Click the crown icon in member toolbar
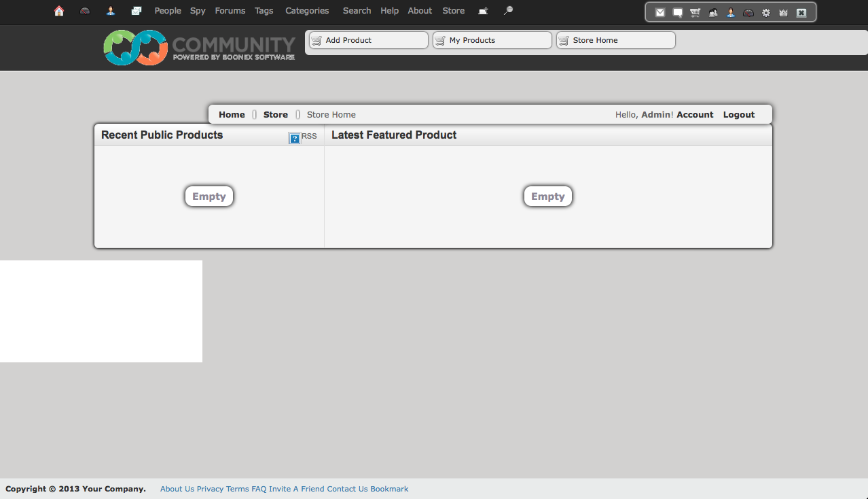 [x=784, y=12]
